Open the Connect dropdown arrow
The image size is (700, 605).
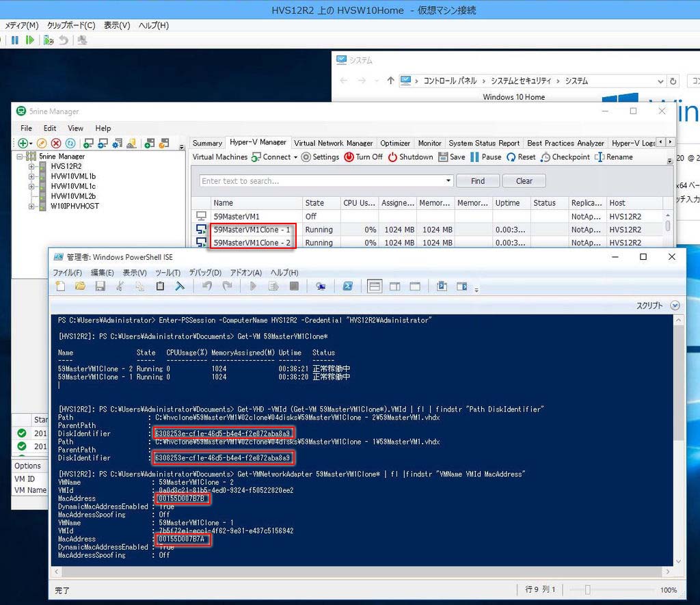click(x=295, y=157)
